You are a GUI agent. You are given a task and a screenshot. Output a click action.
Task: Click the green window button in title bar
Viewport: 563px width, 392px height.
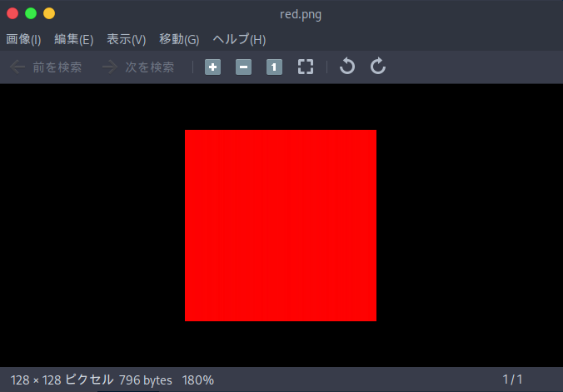[31, 13]
